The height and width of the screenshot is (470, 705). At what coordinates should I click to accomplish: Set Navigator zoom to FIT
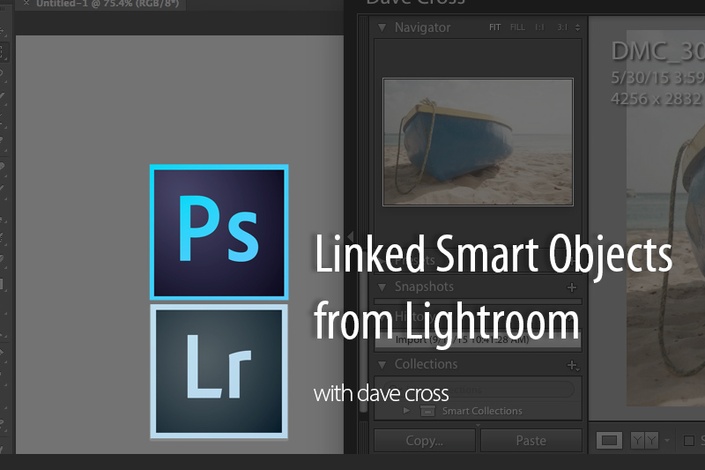coord(495,27)
